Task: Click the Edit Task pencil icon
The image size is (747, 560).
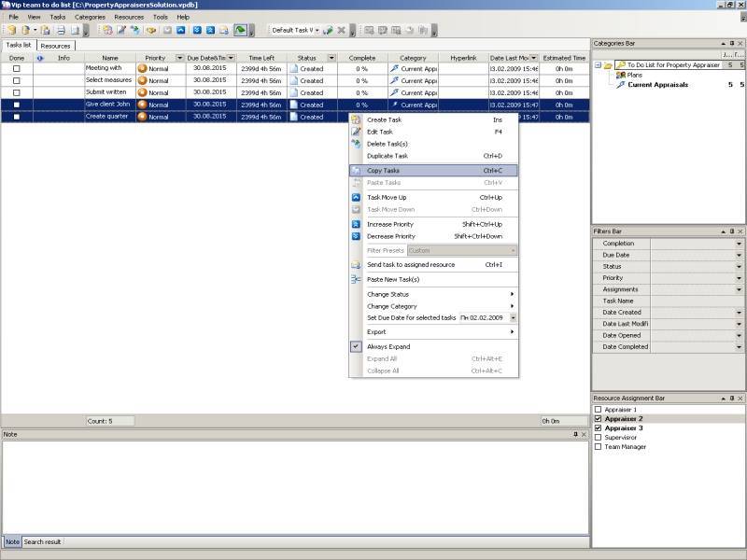Action: coord(356,133)
